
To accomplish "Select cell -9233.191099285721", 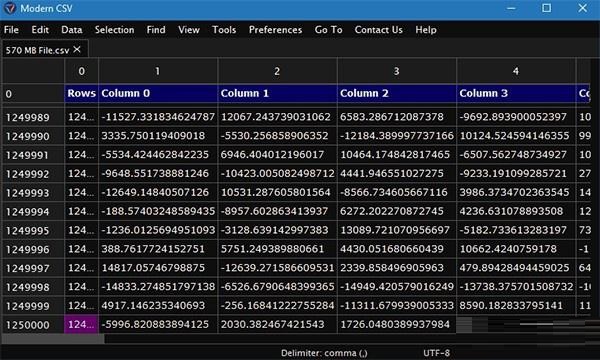I will pyautogui.click(x=516, y=174).
